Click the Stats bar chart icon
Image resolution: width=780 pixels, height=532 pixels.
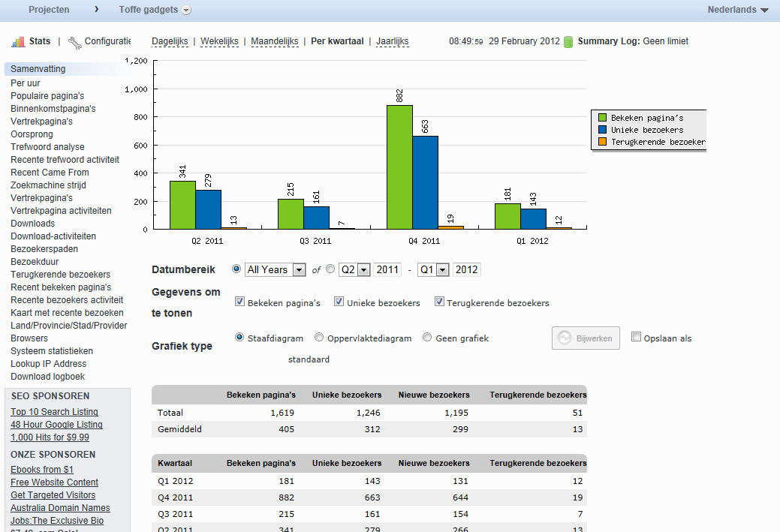[18, 42]
